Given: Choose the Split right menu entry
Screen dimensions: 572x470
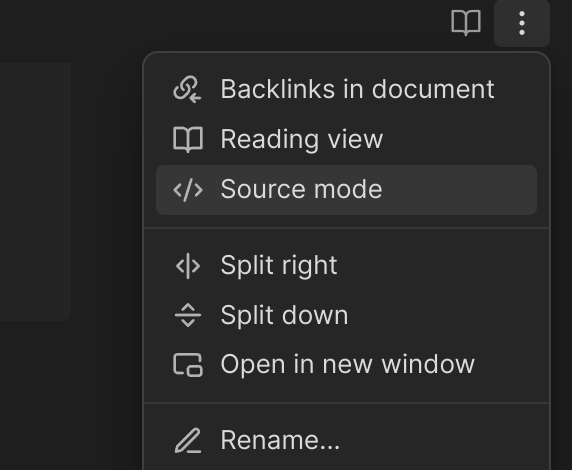Looking at the screenshot, I should pyautogui.click(x=346, y=266).
